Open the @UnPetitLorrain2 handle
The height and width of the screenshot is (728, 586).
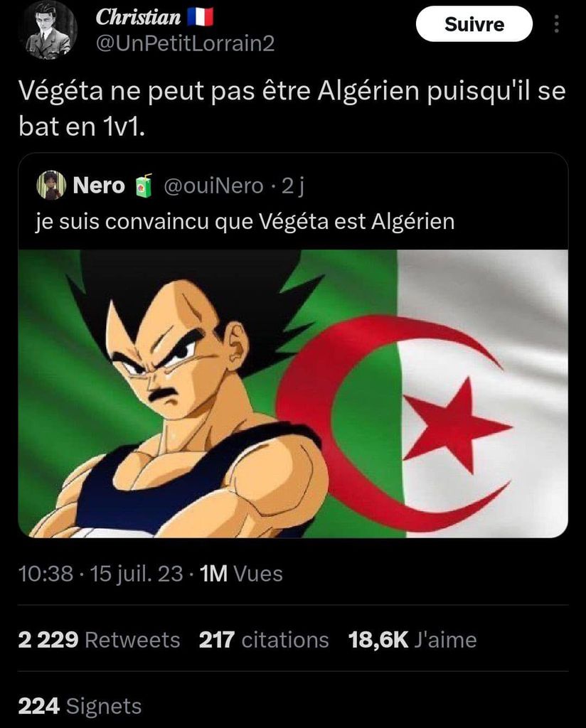point(185,43)
